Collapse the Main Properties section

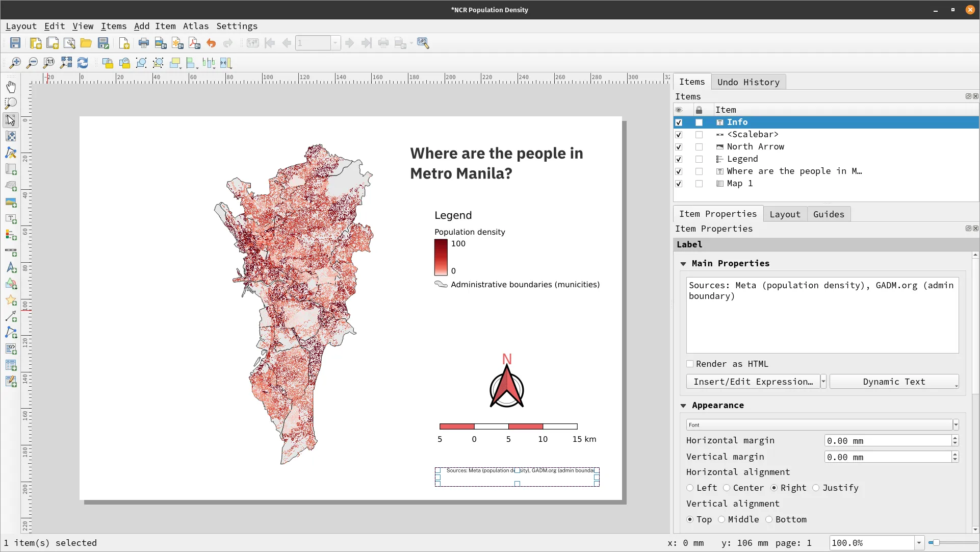pos(683,264)
